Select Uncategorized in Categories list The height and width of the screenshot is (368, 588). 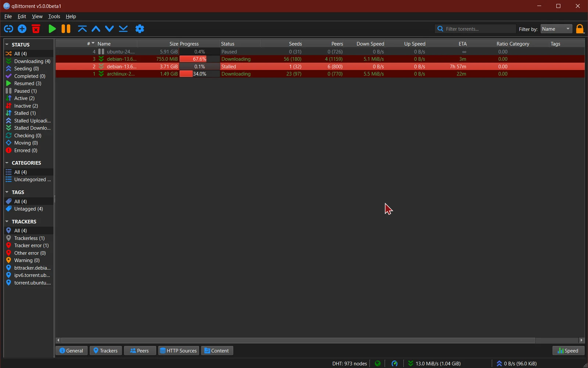[x=28, y=180]
